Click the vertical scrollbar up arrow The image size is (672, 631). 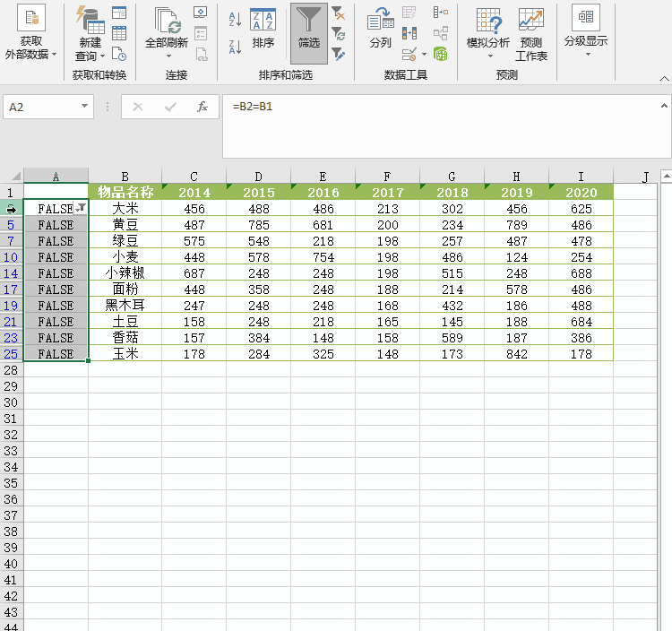coord(667,176)
